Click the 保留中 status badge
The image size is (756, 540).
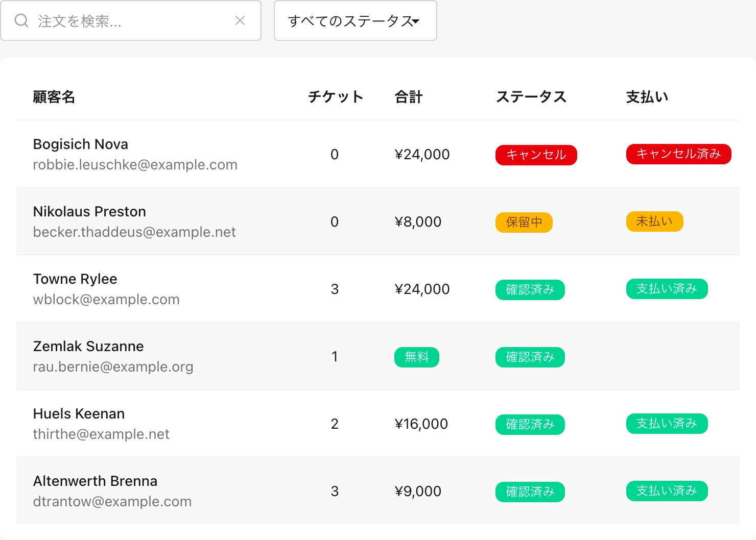pos(524,223)
